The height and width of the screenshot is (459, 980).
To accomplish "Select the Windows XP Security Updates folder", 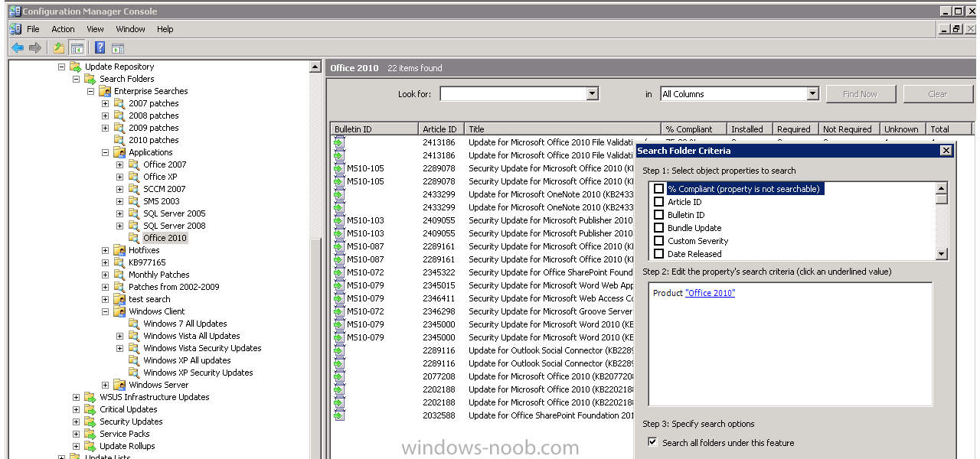I will 198,373.
